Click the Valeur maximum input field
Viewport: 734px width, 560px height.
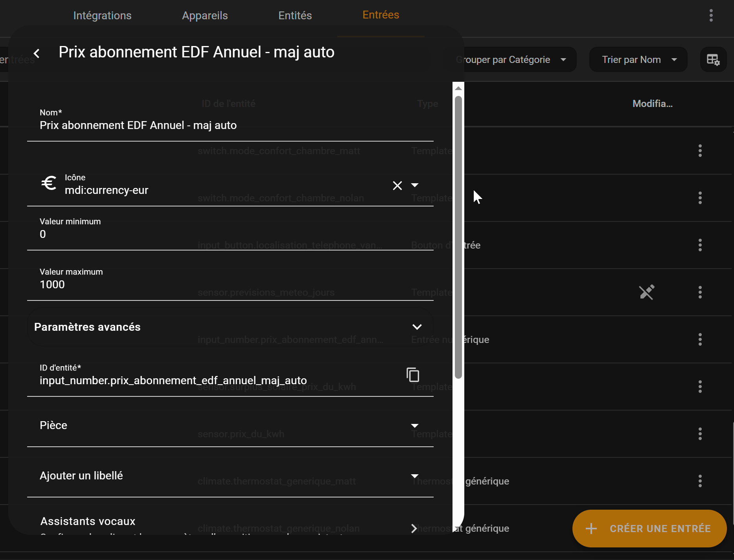point(230,284)
